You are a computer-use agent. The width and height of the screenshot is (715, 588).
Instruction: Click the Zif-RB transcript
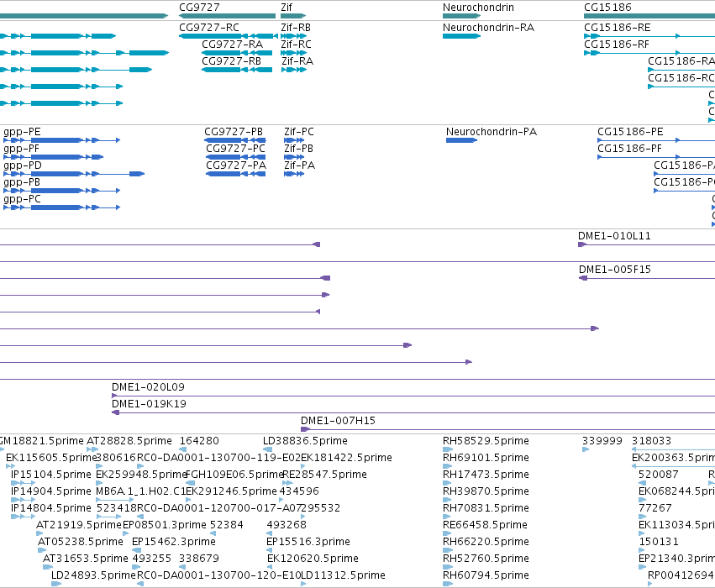[294, 36]
